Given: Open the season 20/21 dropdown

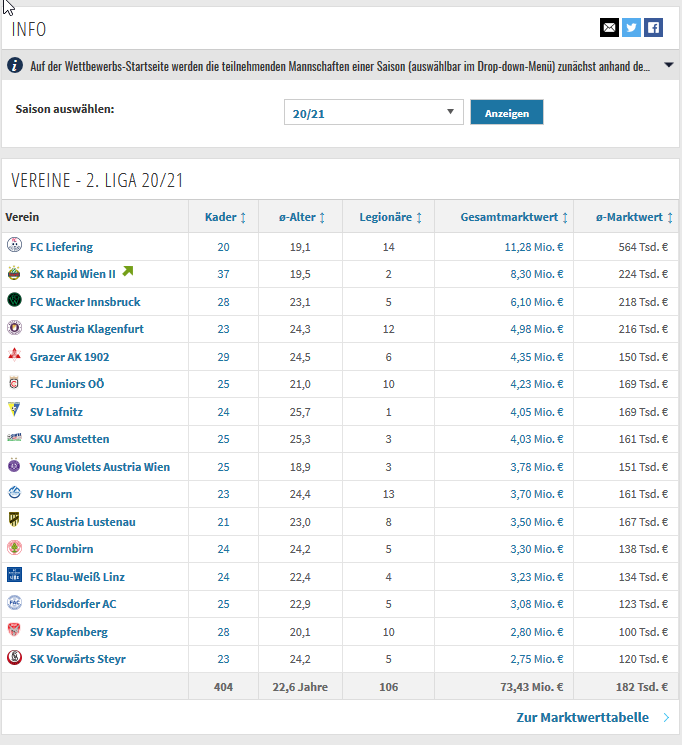Looking at the screenshot, I should [x=374, y=112].
